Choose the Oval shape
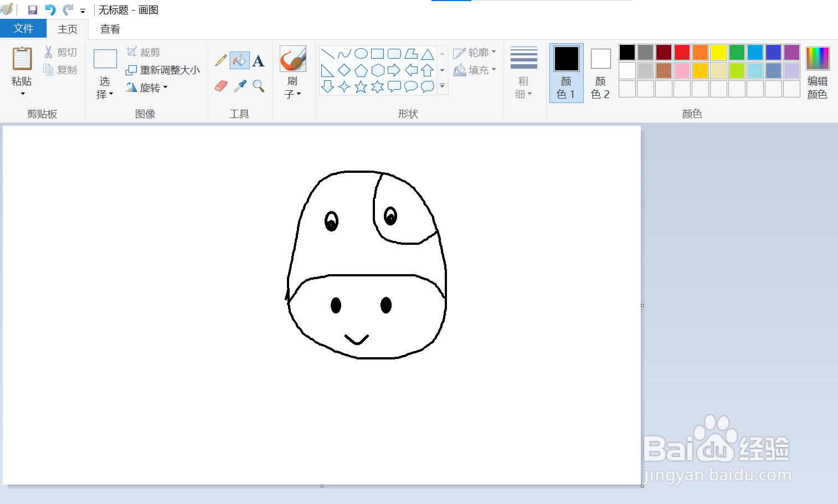The width and height of the screenshot is (838, 504). point(361,54)
